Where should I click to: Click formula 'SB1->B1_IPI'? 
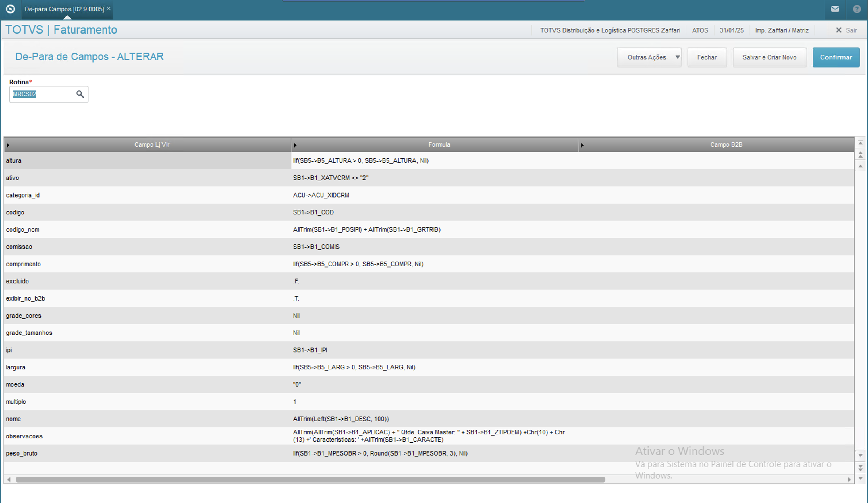tap(310, 350)
